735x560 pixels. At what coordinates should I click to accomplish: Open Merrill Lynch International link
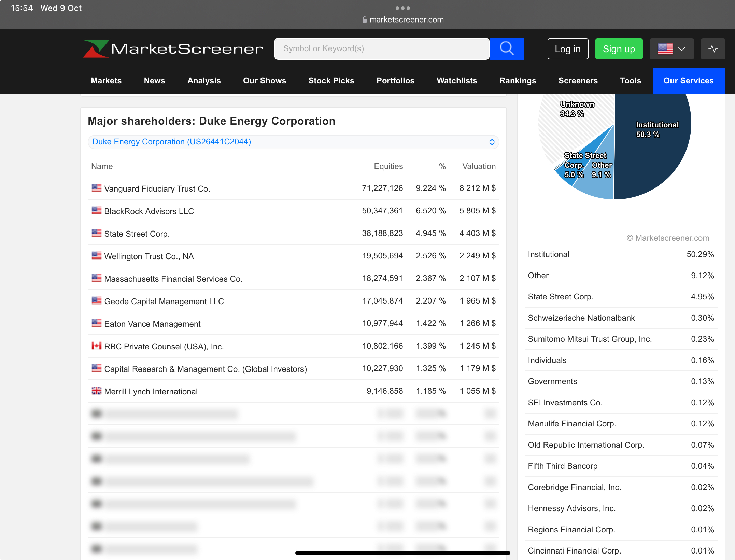coord(151,391)
